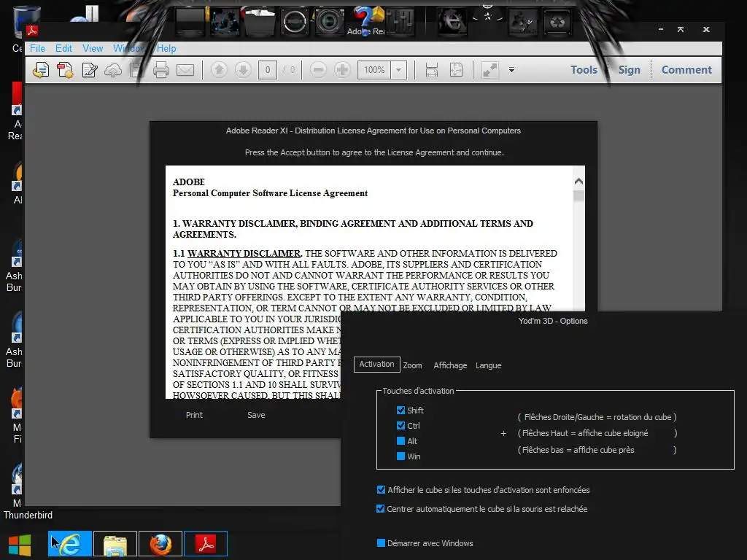Click the cloud save toolbar icon
This screenshot has height=560, width=747.
113,71
